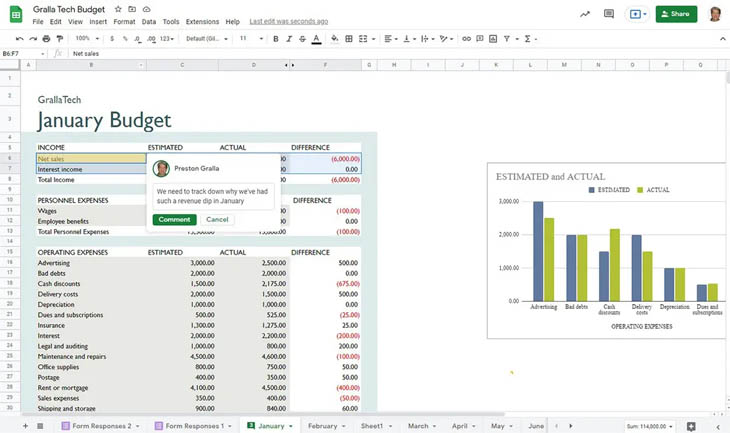
Task: Open the Sum: 114,000.00 dropdown
Action: (649, 426)
